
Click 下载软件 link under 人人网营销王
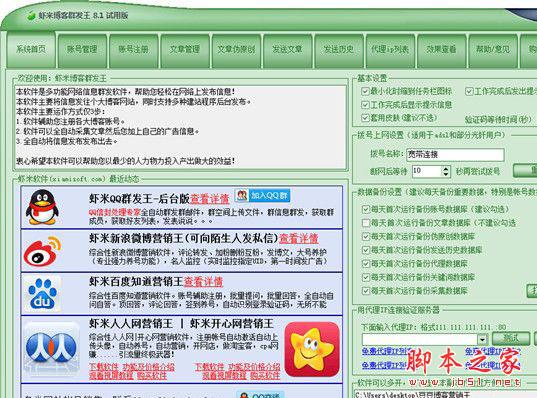[x=104, y=367]
